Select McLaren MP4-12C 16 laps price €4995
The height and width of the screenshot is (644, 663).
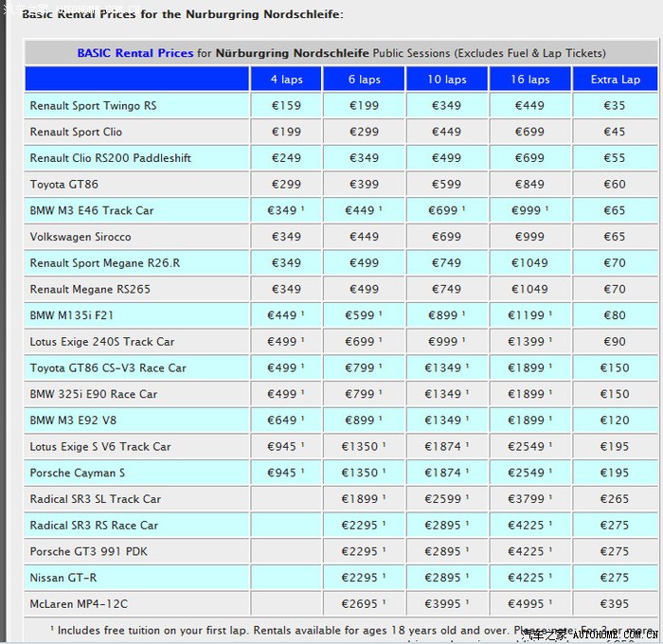[529, 603]
